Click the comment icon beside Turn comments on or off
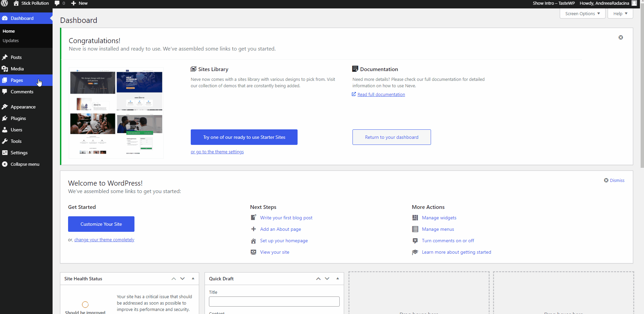 click(415, 241)
